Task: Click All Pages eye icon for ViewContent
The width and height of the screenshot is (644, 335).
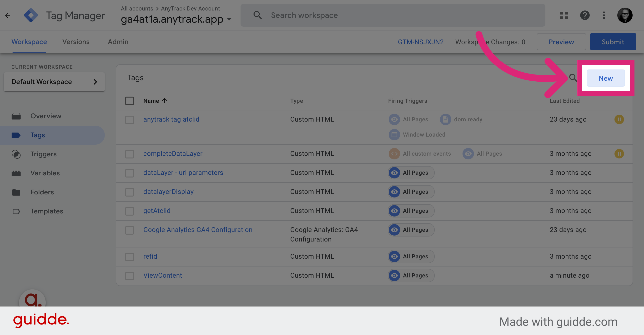Action: [x=394, y=276]
